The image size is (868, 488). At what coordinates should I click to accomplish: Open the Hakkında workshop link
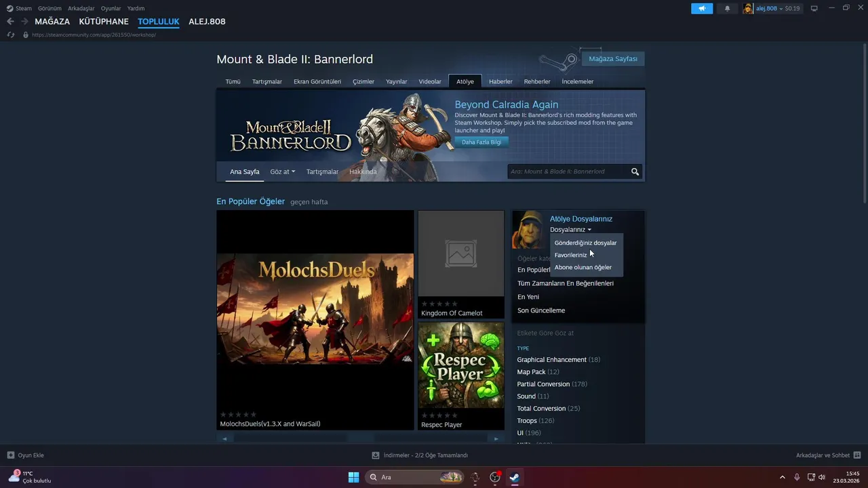(363, 171)
